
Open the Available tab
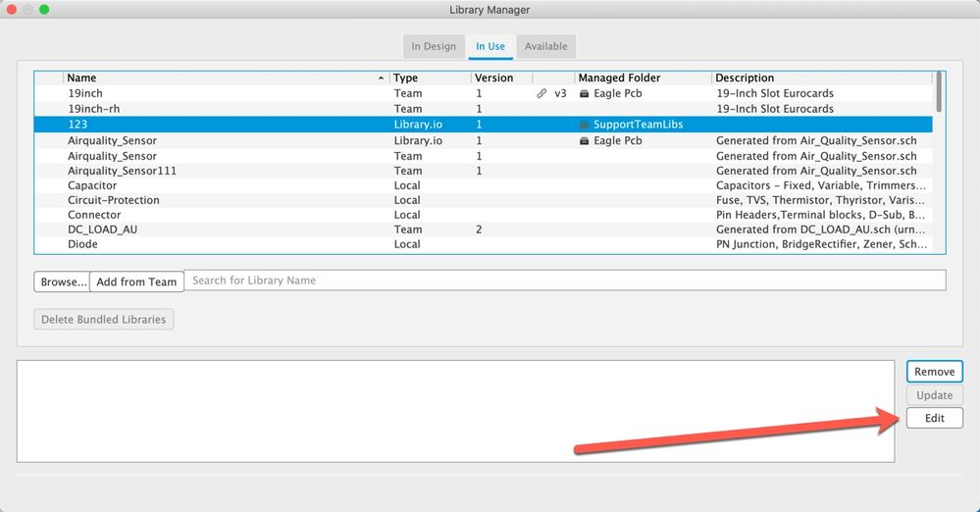pyautogui.click(x=546, y=46)
